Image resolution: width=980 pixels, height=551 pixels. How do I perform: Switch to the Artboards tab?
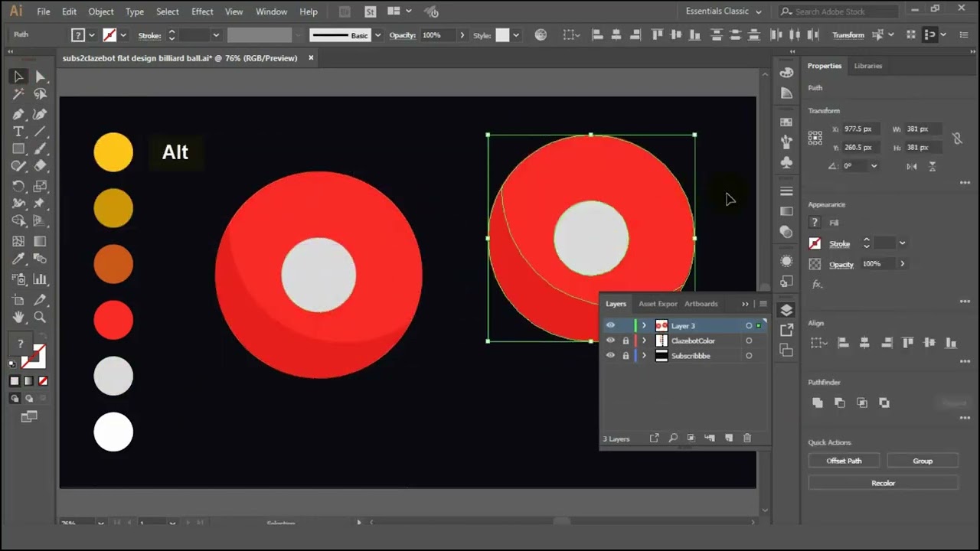tap(701, 304)
